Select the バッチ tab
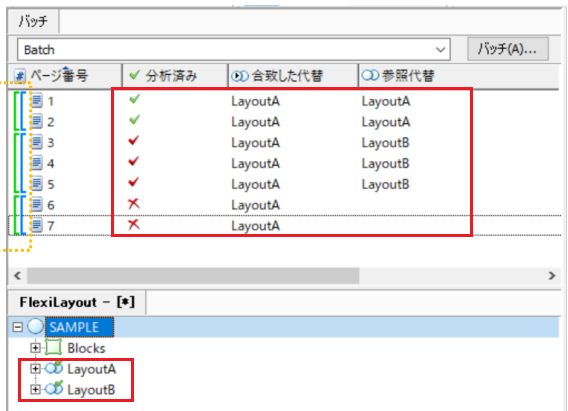Screen dimensions: 568x411 (33, 21)
